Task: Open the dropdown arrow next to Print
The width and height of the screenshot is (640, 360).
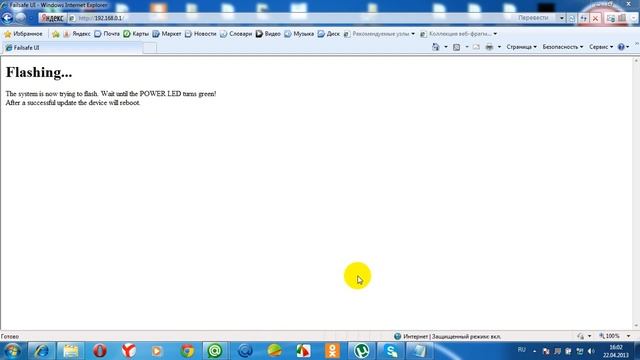Action: (x=499, y=47)
